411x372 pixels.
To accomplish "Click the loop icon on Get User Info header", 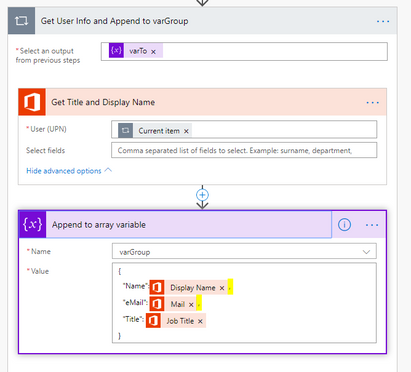I will tap(21, 21).
